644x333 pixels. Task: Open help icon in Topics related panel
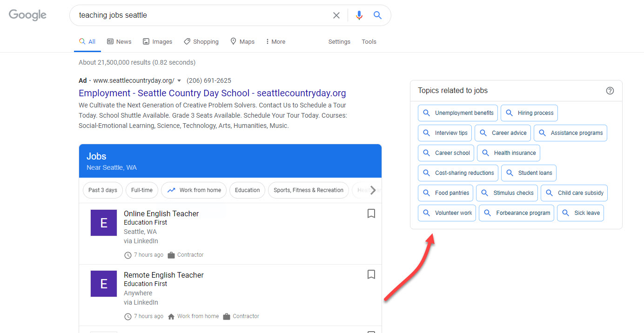(610, 91)
